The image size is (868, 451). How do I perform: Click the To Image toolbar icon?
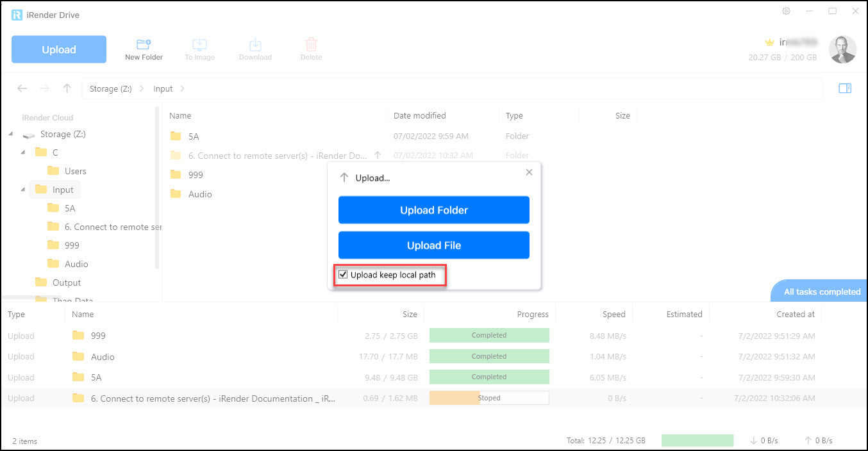199,45
